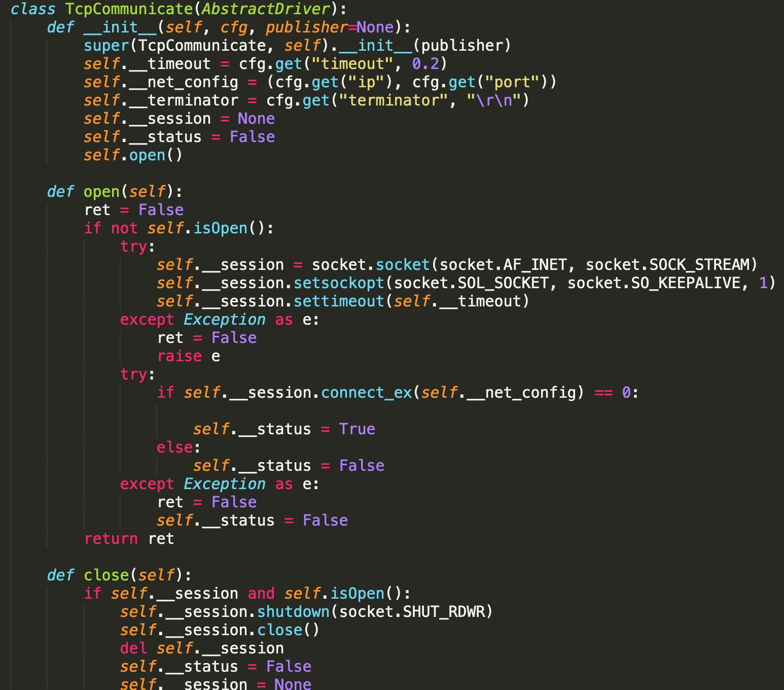
Task: Click the "\r\n" terminator default string
Action: coord(494,100)
